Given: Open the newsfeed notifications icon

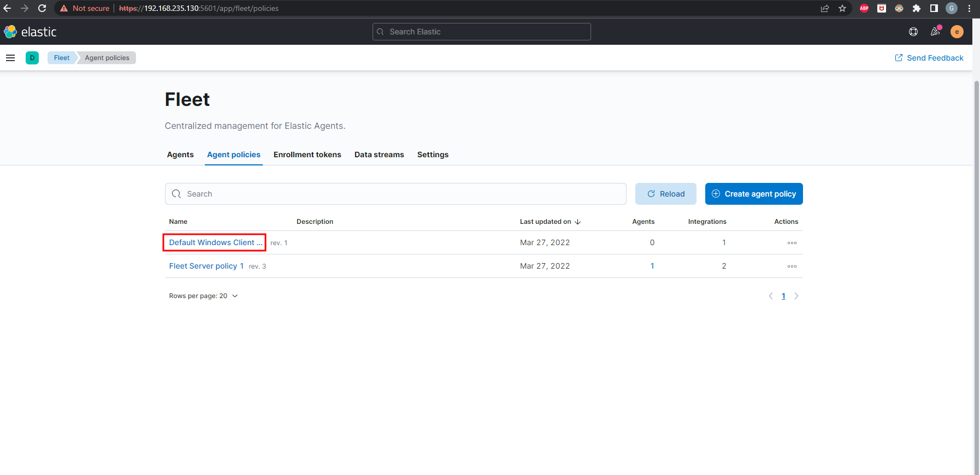Looking at the screenshot, I should point(935,32).
